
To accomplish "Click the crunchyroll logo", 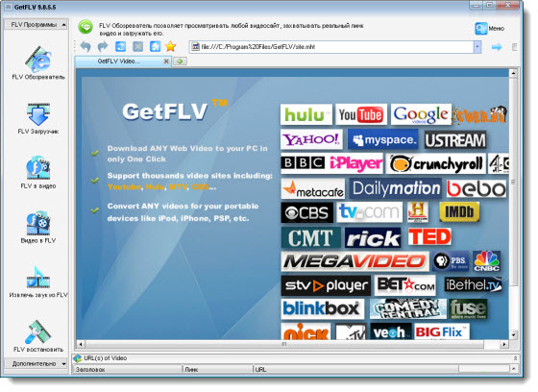I will [x=436, y=163].
